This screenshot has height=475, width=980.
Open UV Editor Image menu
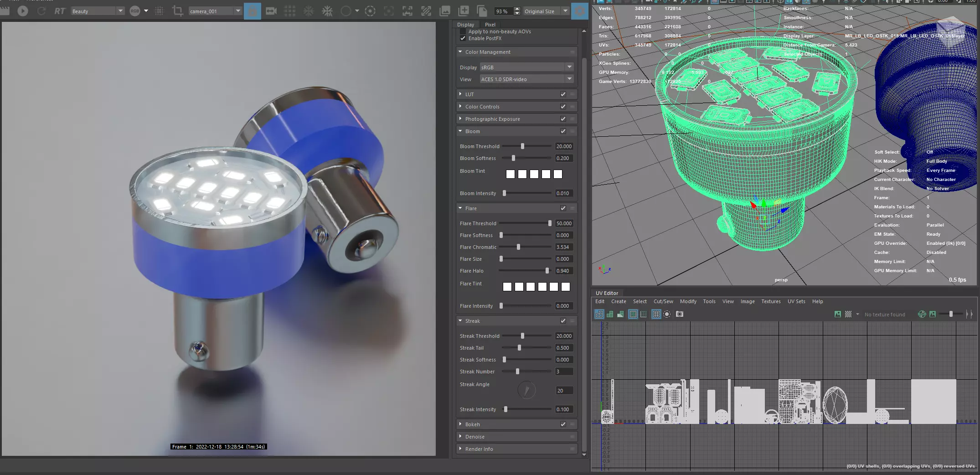point(748,301)
